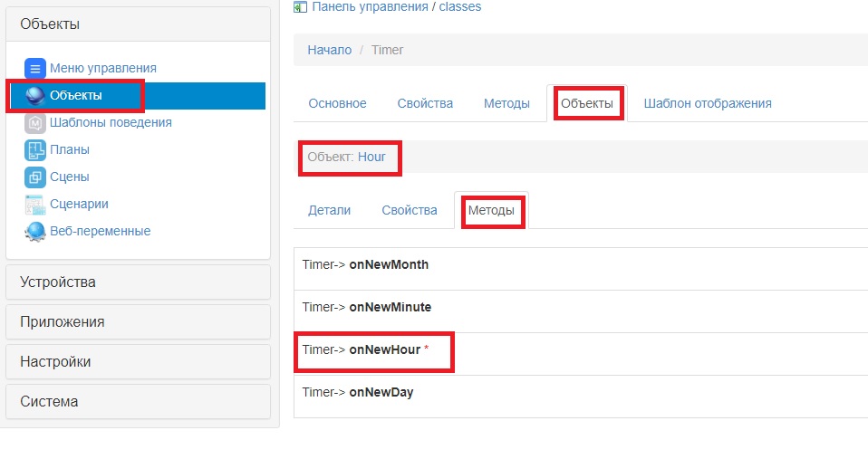868x459 pixels.
Task: Expand the Настройки section
Action: (138, 361)
